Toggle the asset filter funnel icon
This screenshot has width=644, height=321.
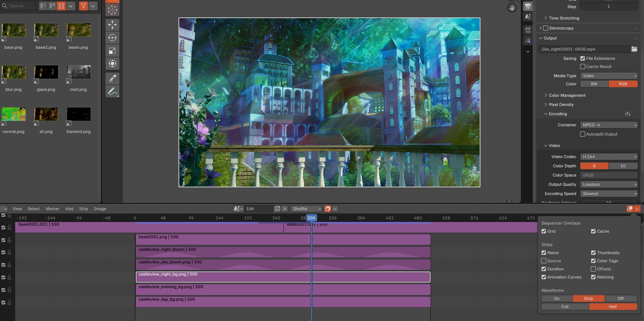(84, 6)
